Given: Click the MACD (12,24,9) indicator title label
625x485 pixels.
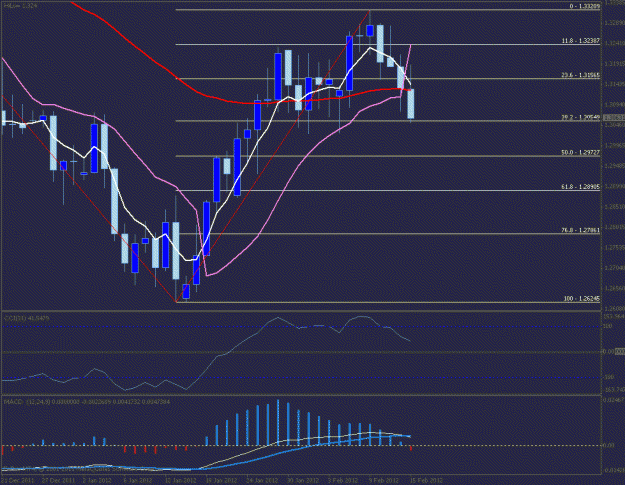Looking at the screenshot, I should coord(87,402).
